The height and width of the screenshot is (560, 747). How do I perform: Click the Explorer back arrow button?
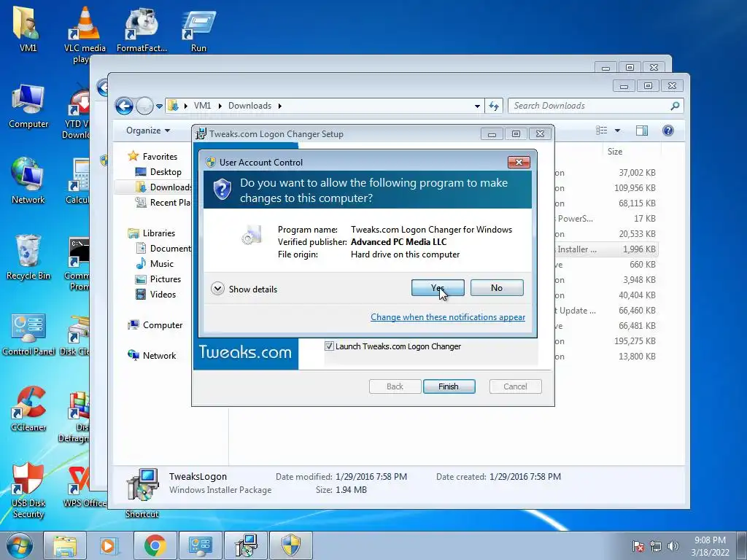[124, 106]
